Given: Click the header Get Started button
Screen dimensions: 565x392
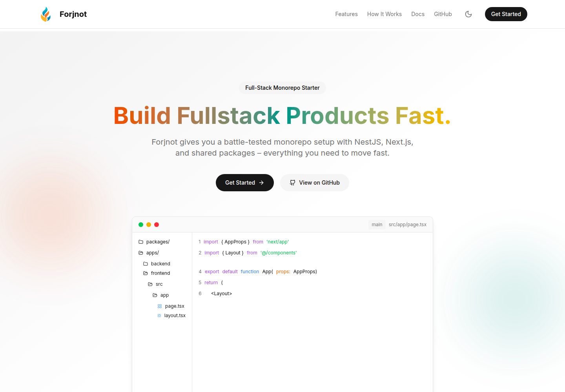Looking at the screenshot, I should point(506,14).
